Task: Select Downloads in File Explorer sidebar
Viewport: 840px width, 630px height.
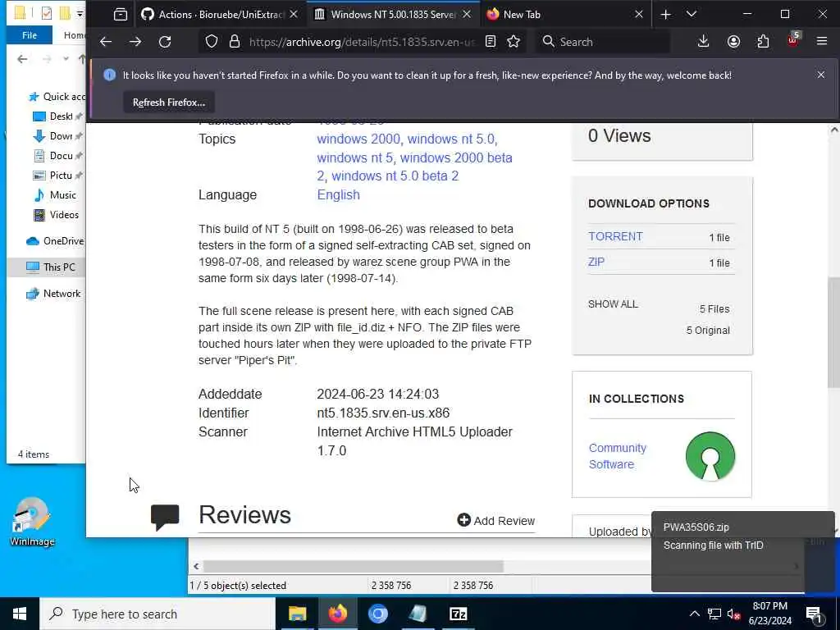Action: tap(58, 136)
